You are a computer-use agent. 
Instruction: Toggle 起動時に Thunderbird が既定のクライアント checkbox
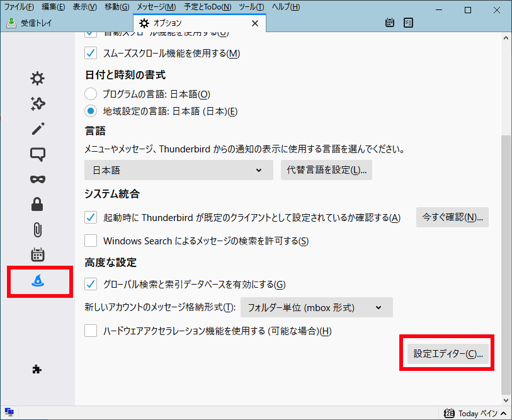(x=91, y=217)
